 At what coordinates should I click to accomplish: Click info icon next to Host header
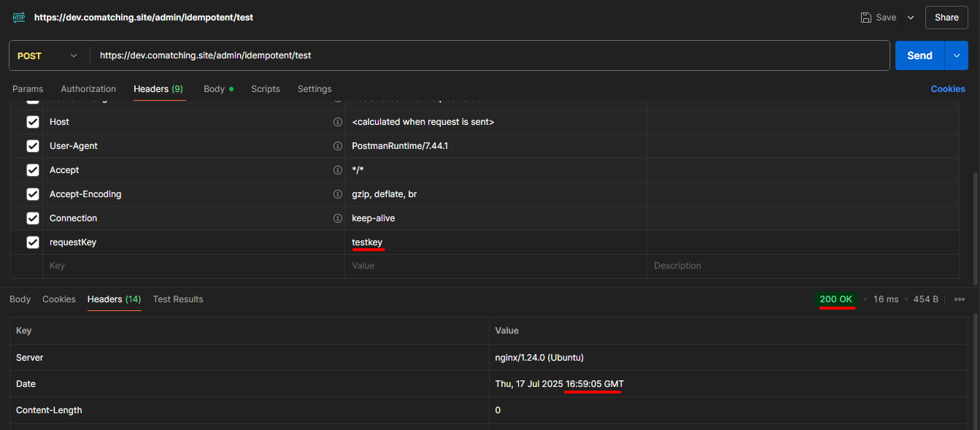point(337,122)
